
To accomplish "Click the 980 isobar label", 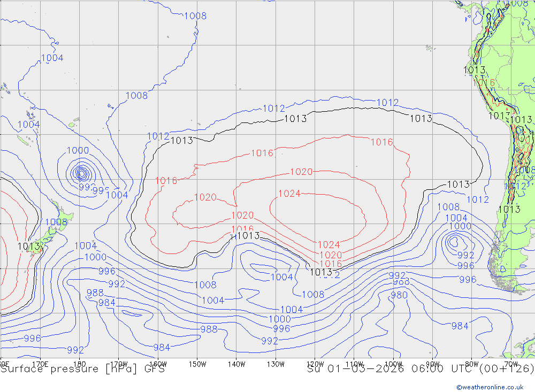I will coord(399,295).
